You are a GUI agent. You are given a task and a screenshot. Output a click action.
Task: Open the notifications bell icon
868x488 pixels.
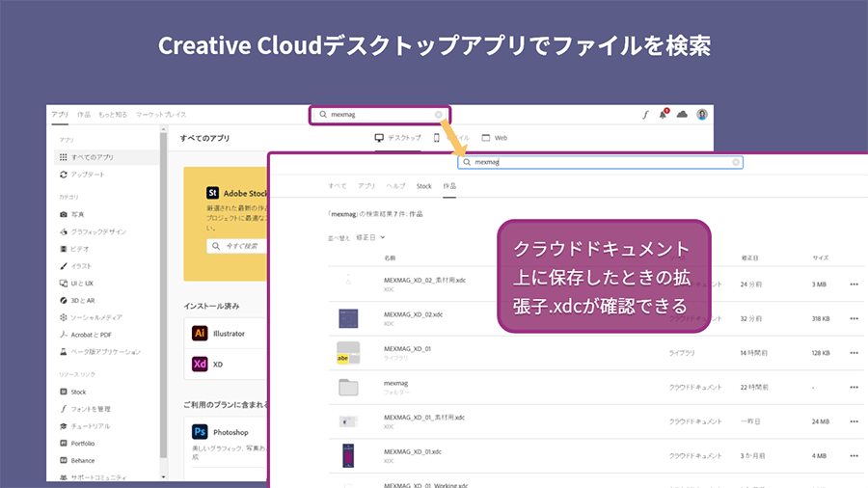click(x=663, y=115)
